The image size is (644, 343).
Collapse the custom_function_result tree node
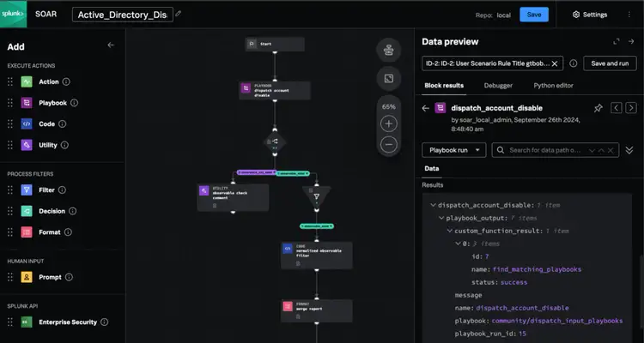(448, 232)
